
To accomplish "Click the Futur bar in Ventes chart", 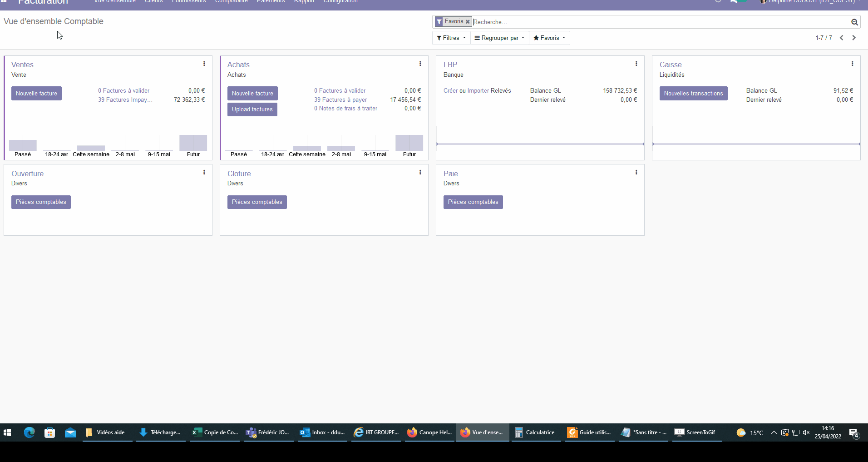I will pos(193,143).
